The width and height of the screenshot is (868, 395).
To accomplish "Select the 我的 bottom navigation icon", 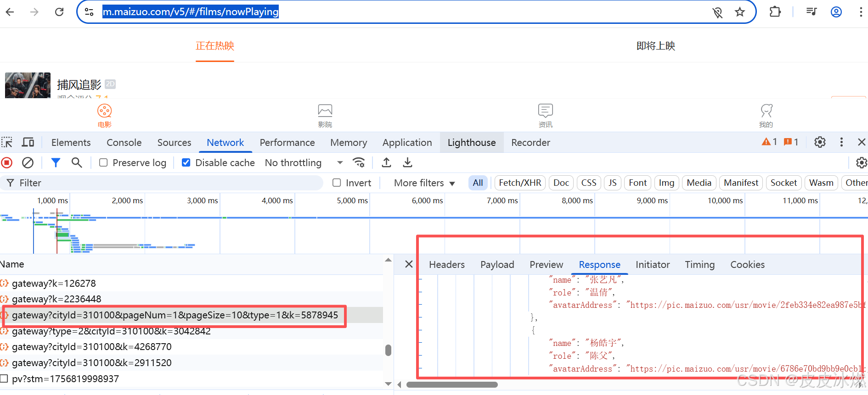I will click(x=766, y=116).
